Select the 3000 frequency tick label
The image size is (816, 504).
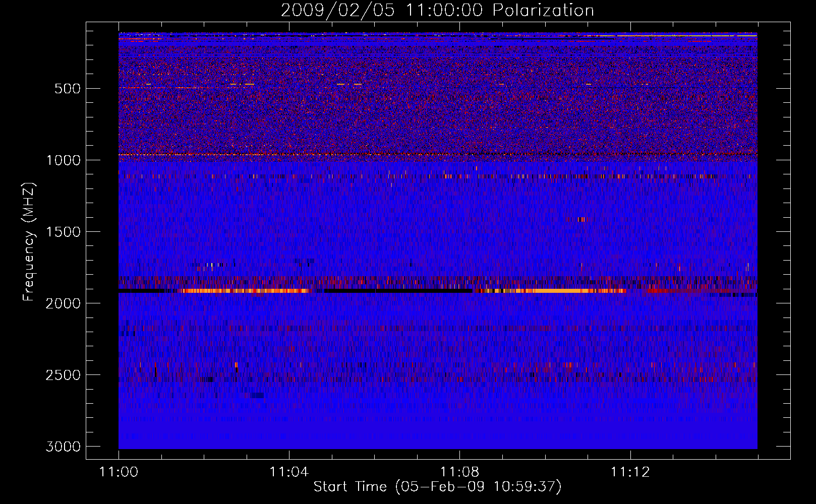click(x=63, y=447)
